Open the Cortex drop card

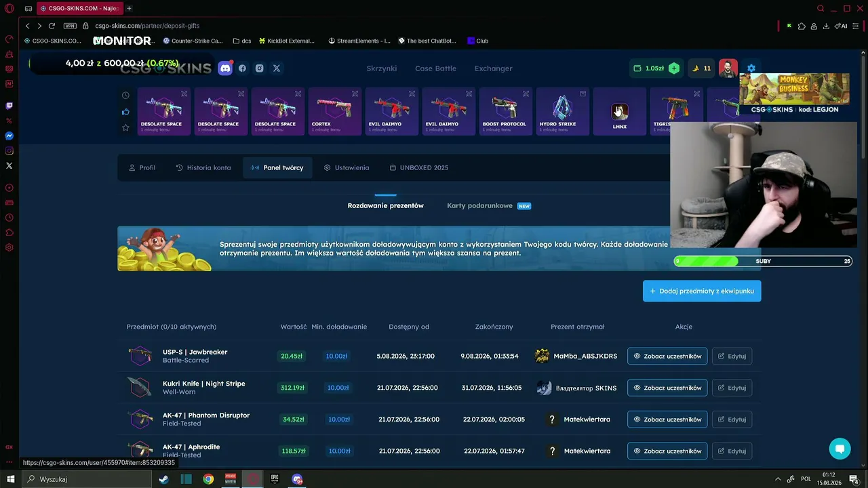click(335, 111)
